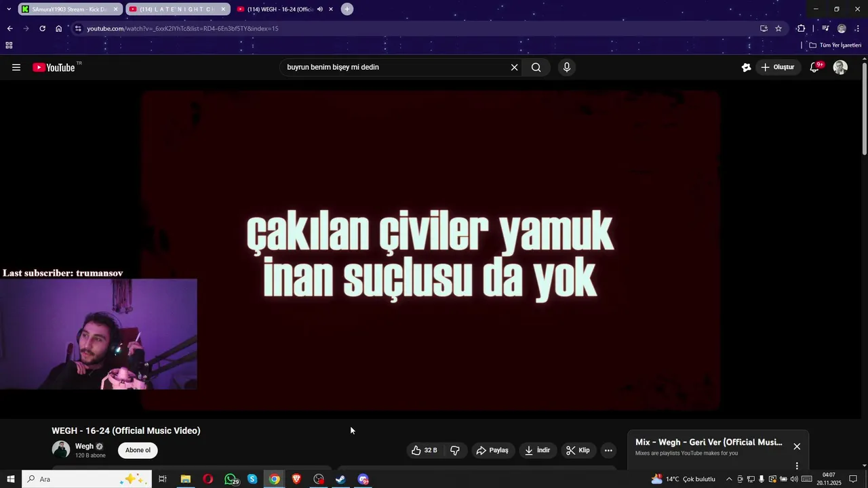Image resolution: width=868 pixels, height=488 pixels.
Task: Open more actions three-dot menu
Action: tap(608, 450)
